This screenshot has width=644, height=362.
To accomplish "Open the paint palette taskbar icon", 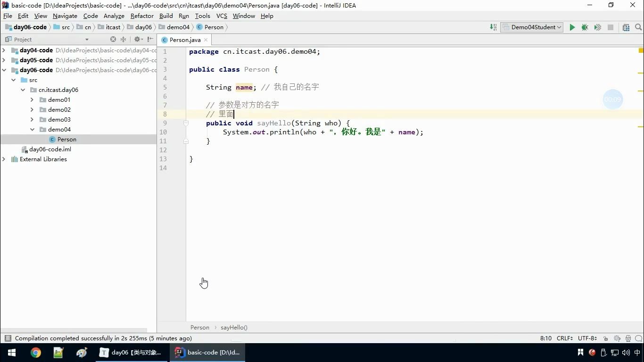I will [x=82, y=353].
